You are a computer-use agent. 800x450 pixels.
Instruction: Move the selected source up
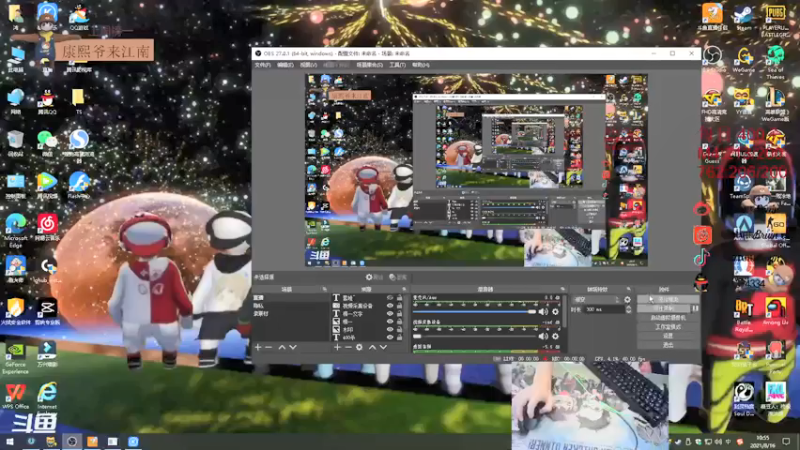[372, 347]
